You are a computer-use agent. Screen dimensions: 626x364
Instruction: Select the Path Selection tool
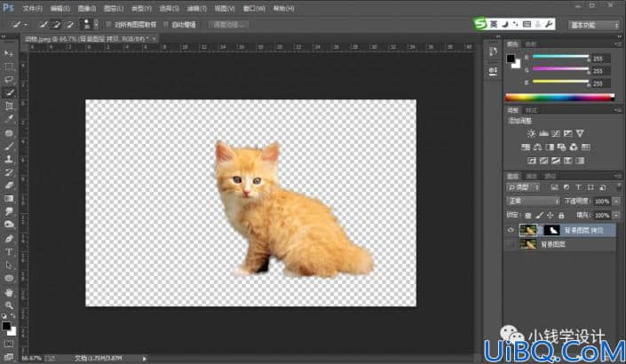tap(9, 265)
